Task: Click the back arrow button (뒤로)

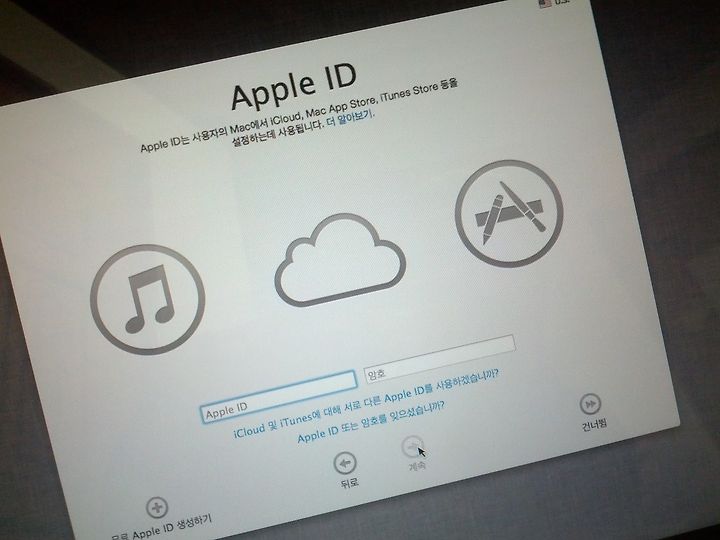Action: click(345, 463)
